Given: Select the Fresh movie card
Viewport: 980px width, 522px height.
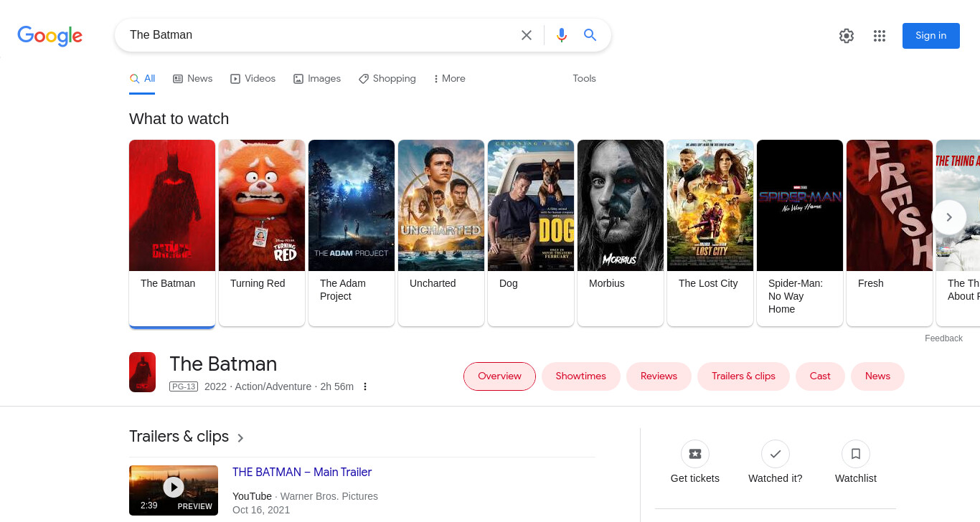Looking at the screenshot, I should 890,233.
